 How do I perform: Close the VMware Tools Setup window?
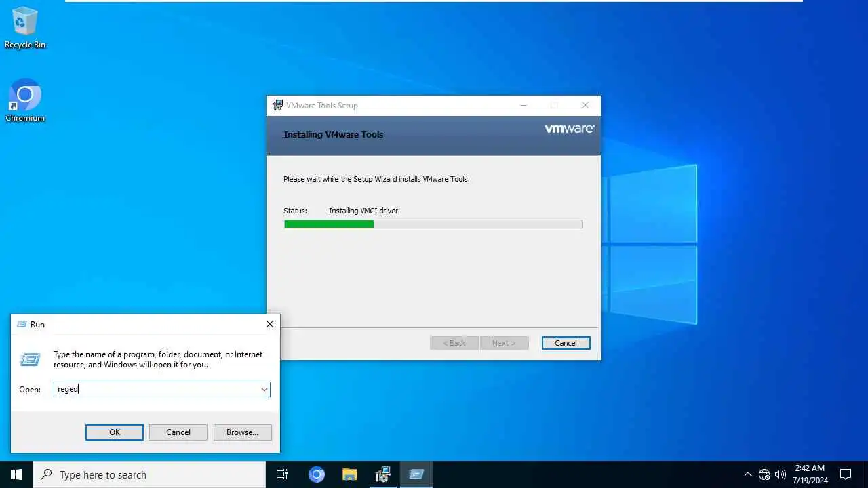[x=585, y=105]
